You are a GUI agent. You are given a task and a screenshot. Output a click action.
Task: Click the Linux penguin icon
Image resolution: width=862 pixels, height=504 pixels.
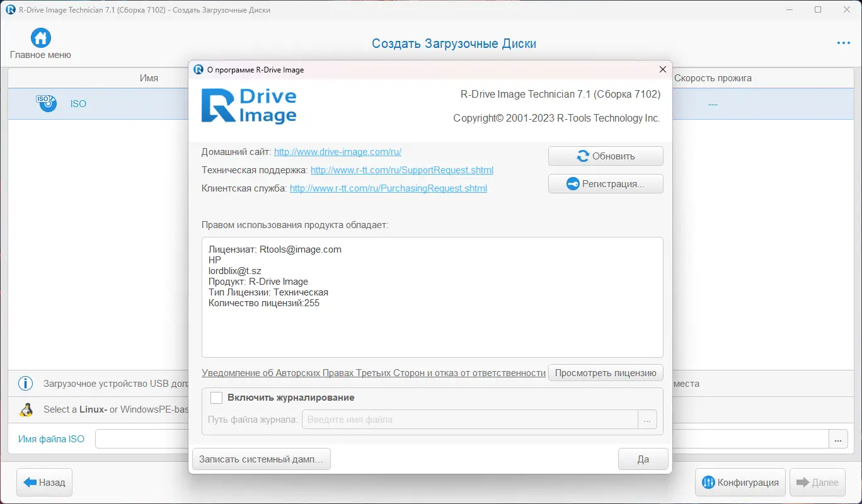point(26,409)
